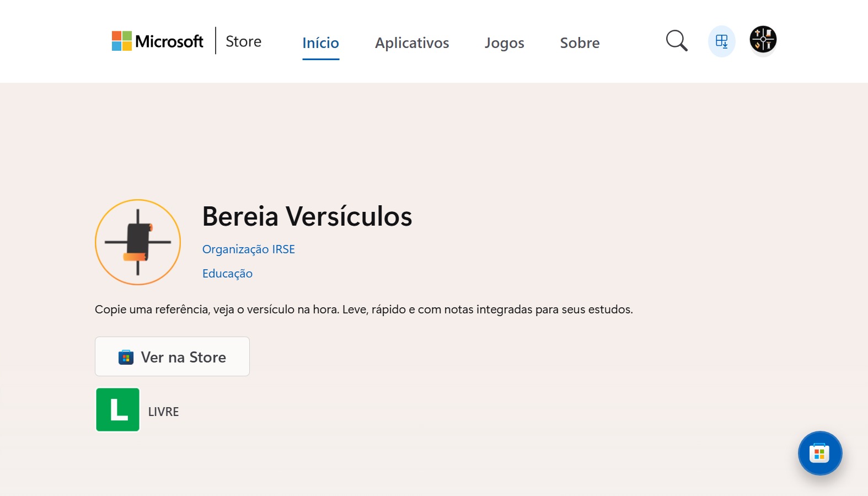The height and width of the screenshot is (496, 868).
Task: Click the Microsoft four-color squares logo
Action: tap(121, 41)
